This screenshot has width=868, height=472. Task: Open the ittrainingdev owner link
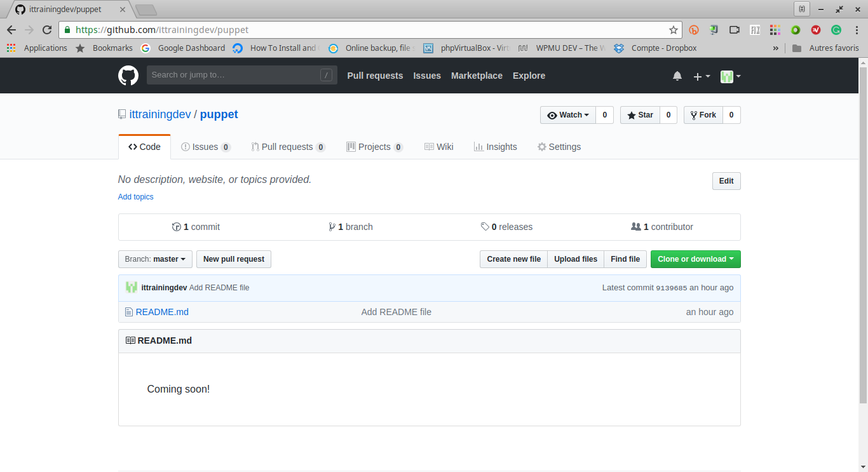160,114
